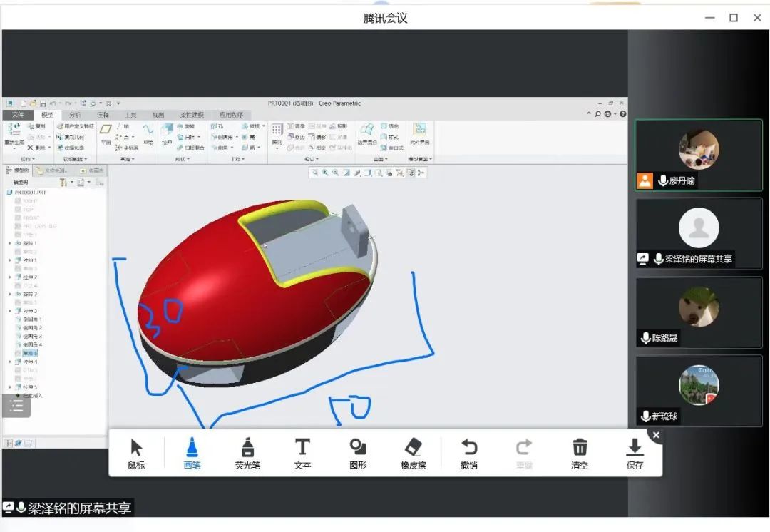The image size is (770, 532).
Task: Open the 文件 menu tab
Action: click(x=19, y=115)
